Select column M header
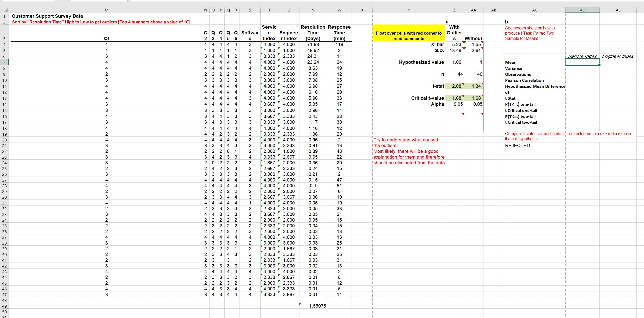The height and width of the screenshot is (318, 644). pos(106,10)
